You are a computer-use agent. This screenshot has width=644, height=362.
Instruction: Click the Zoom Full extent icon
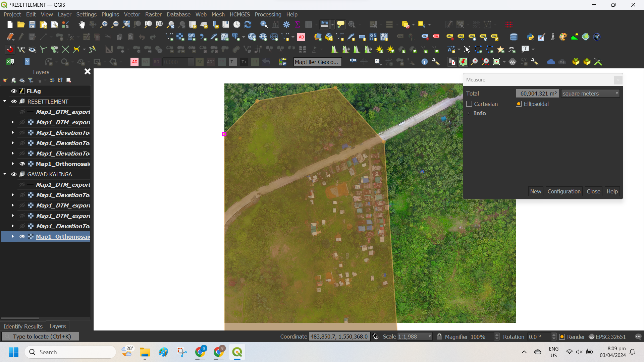[126, 24]
